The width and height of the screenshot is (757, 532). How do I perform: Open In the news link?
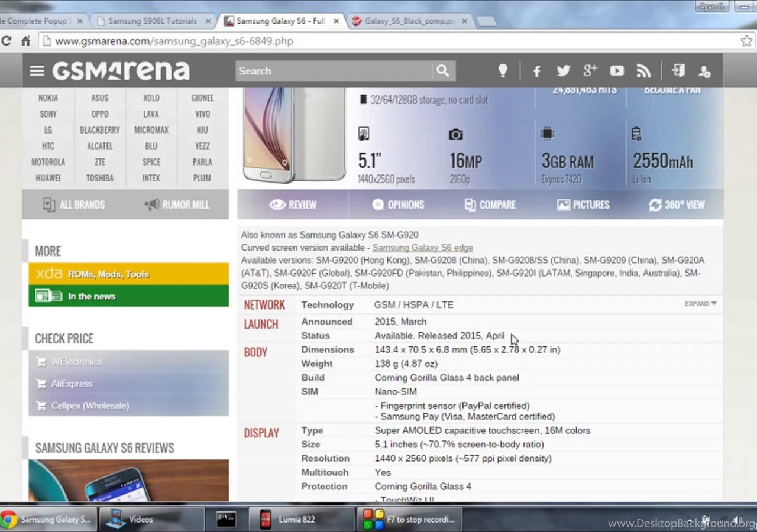128,296
